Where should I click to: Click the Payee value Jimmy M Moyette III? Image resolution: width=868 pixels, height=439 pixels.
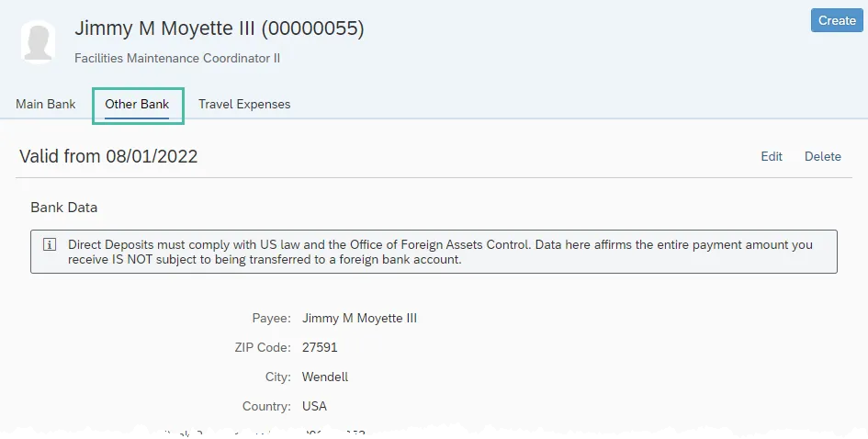(x=359, y=318)
